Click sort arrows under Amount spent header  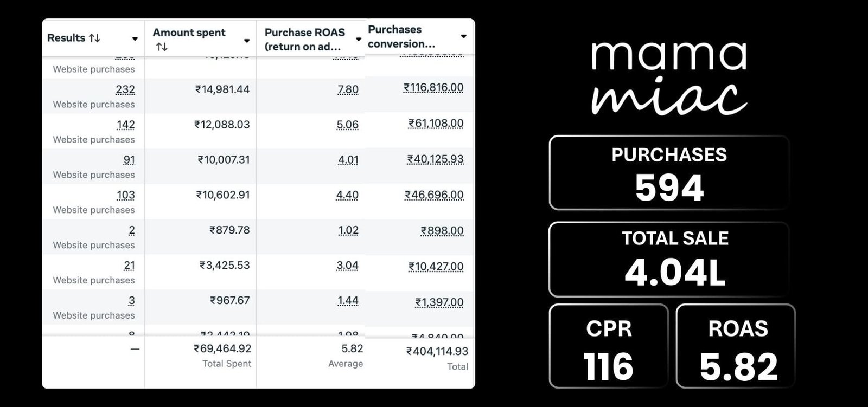pyautogui.click(x=162, y=47)
